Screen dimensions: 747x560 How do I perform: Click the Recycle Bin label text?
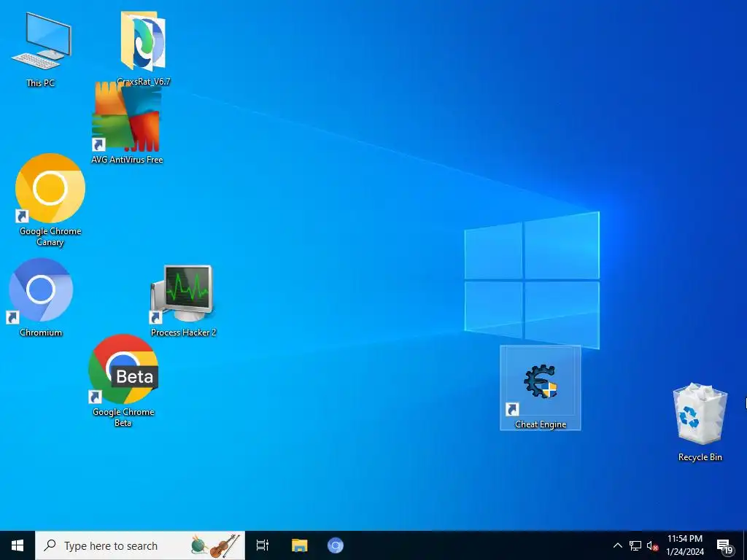tap(700, 457)
